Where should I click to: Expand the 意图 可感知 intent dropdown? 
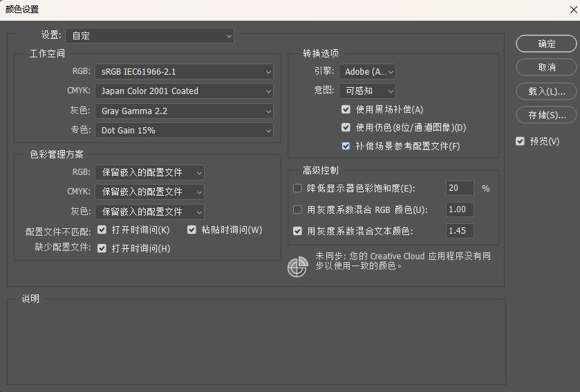point(367,91)
